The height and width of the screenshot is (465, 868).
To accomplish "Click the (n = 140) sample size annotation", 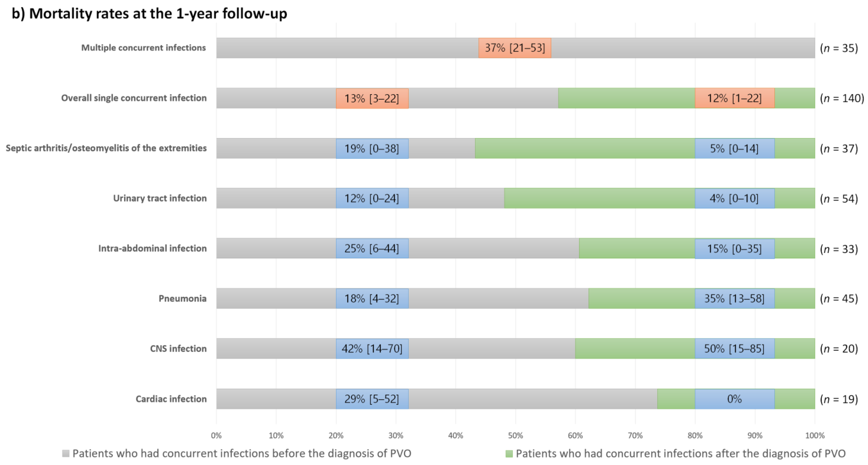I will tap(842, 98).
